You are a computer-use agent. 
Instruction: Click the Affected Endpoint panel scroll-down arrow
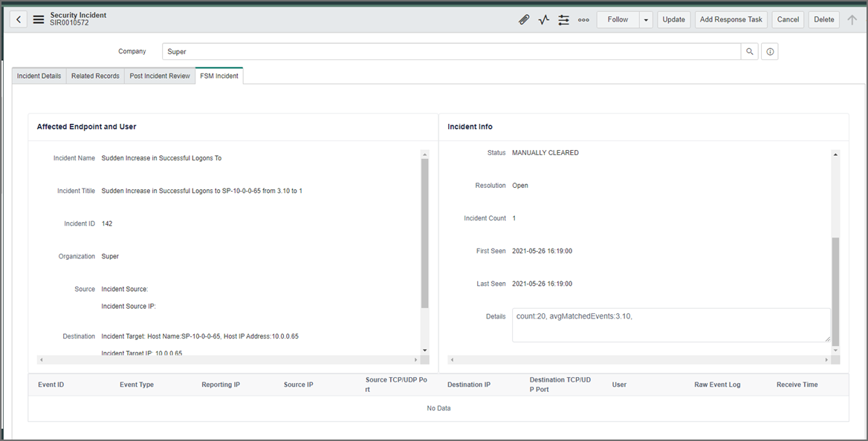pos(424,350)
